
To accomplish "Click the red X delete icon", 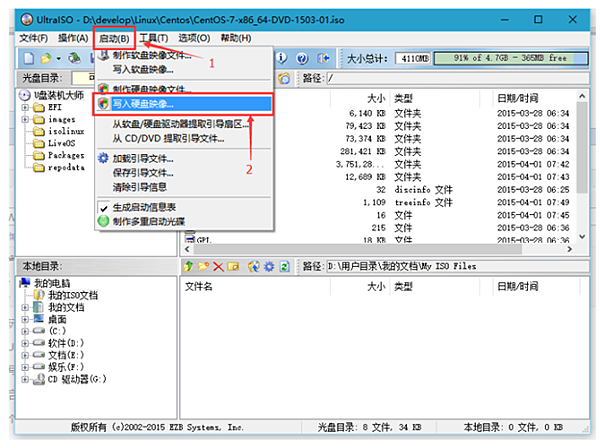I will [218, 267].
